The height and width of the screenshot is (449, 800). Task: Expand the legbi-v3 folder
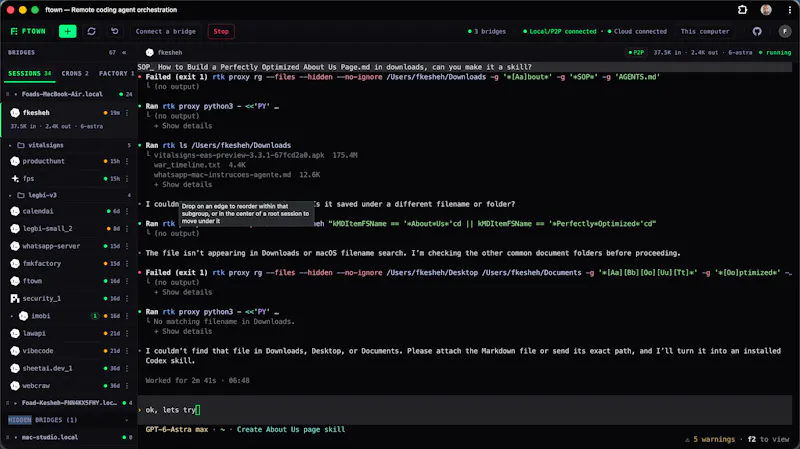tap(10, 195)
